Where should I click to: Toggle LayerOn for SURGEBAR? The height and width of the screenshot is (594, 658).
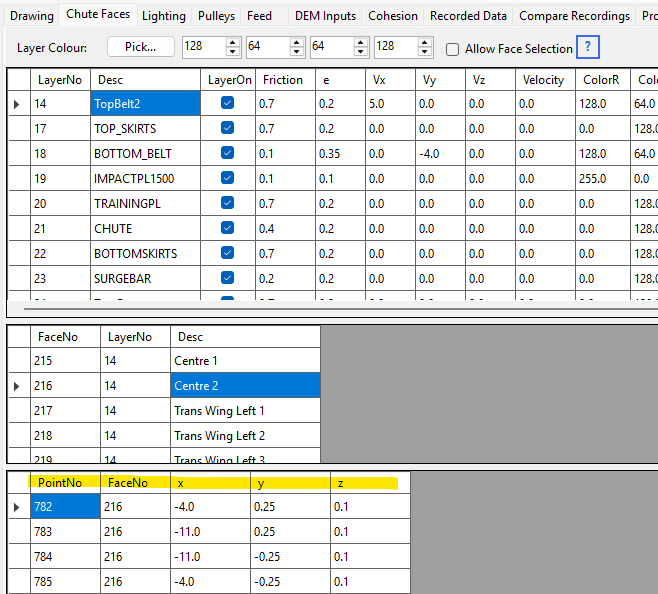227,277
